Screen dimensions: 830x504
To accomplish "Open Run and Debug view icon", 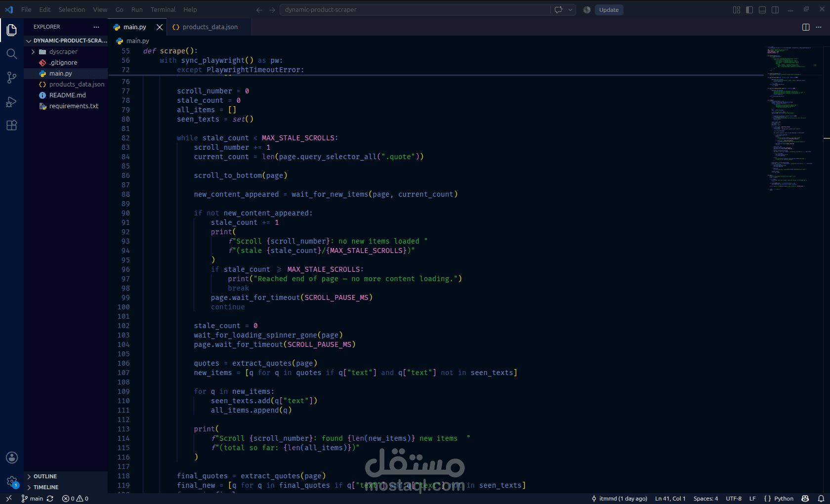I will (x=12, y=102).
